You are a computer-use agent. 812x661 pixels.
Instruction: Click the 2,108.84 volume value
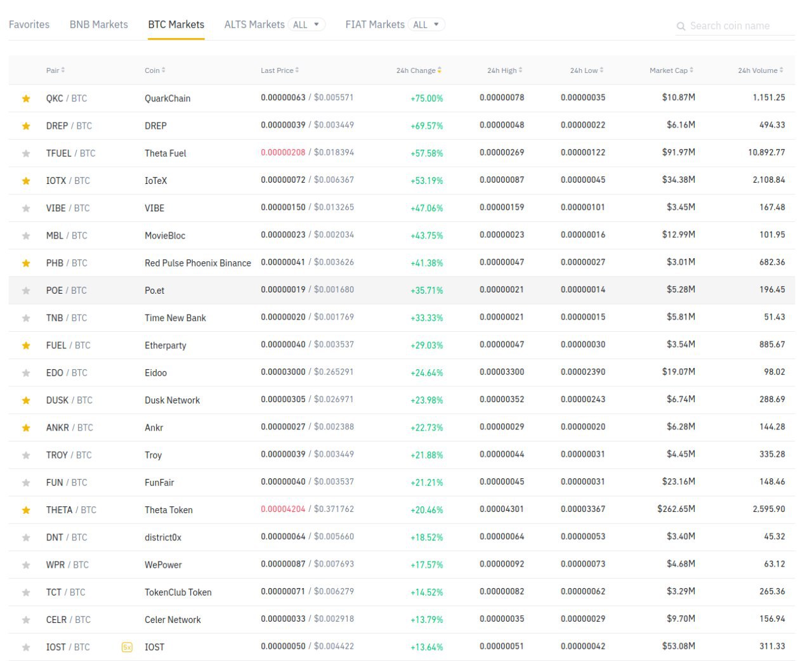(x=769, y=180)
